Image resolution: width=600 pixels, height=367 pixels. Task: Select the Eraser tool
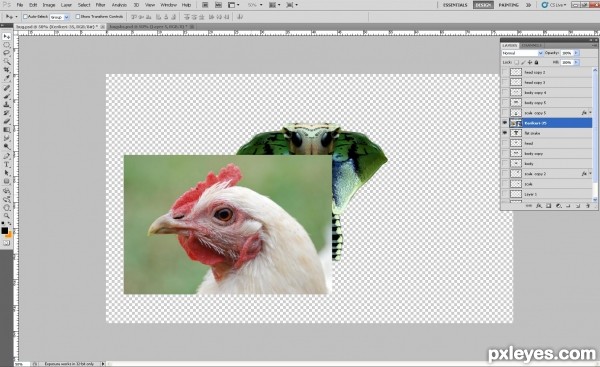7,121
